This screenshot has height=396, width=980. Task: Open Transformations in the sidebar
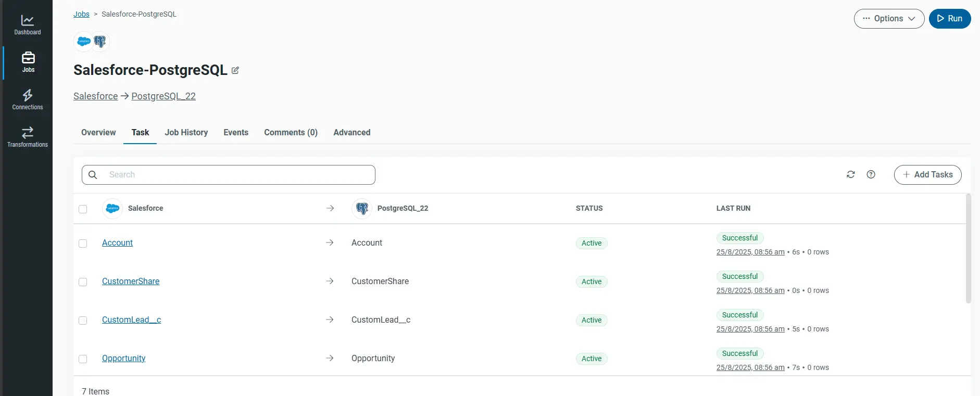28,137
